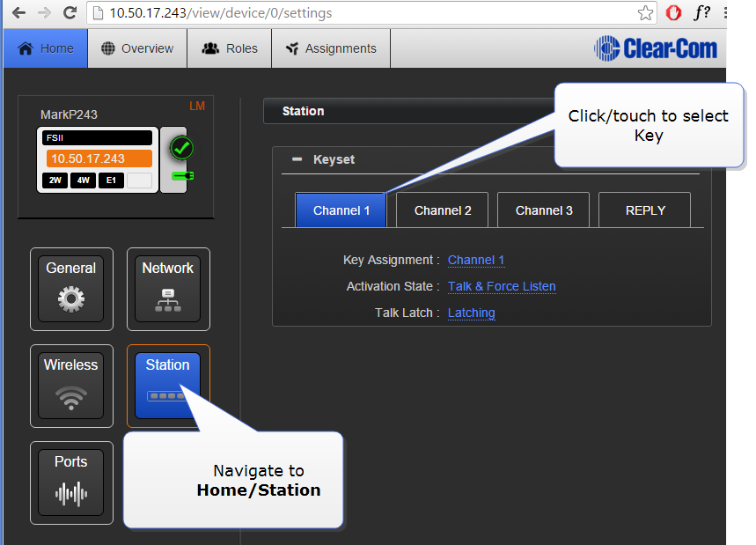Click the Clear-Com logo
This screenshot has height=545, width=756.
[656, 48]
